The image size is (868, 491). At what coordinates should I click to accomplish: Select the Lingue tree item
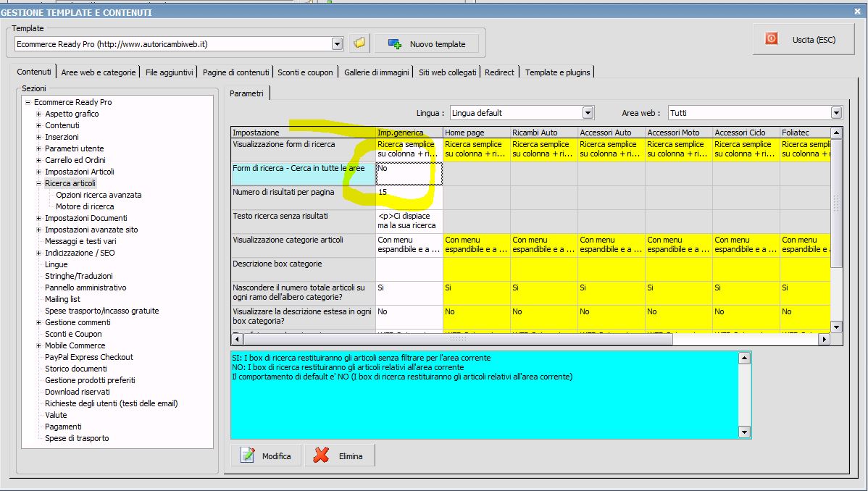[x=56, y=264]
